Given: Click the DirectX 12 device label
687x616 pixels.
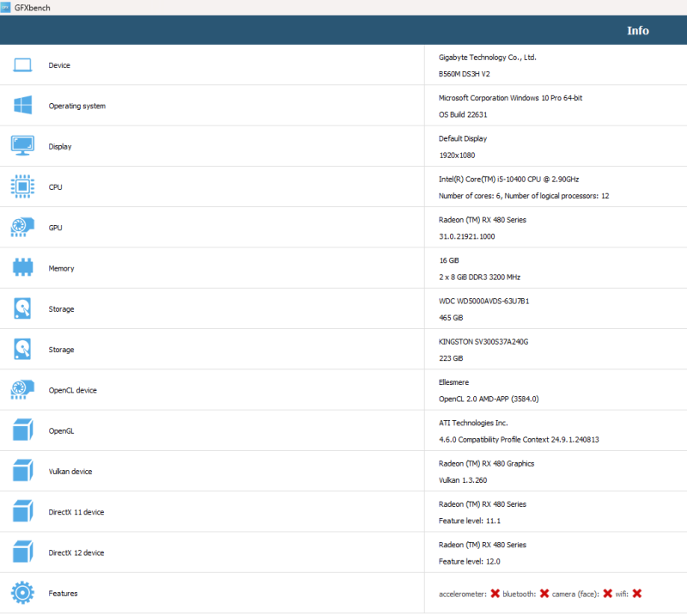Looking at the screenshot, I should coord(76,553).
